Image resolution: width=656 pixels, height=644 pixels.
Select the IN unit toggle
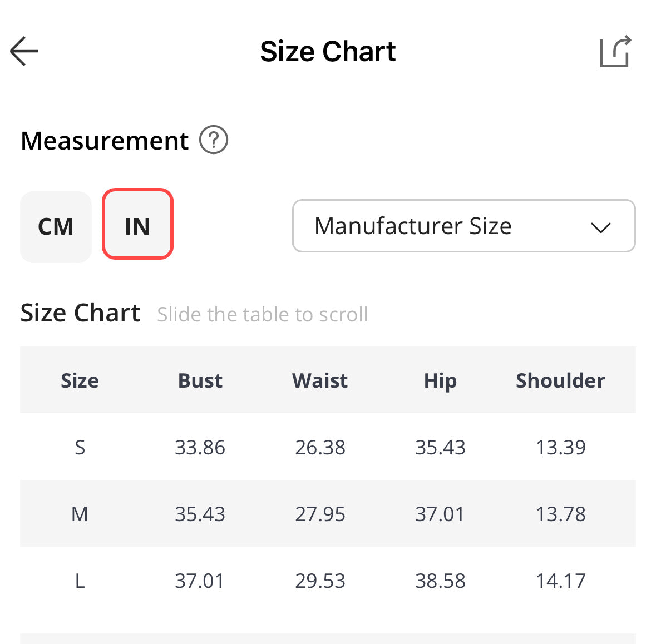[x=137, y=224]
